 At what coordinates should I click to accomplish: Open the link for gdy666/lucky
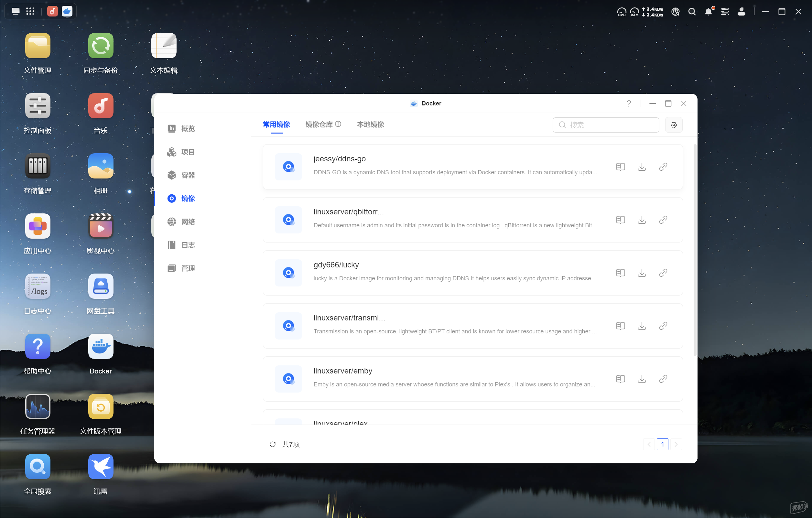(663, 273)
